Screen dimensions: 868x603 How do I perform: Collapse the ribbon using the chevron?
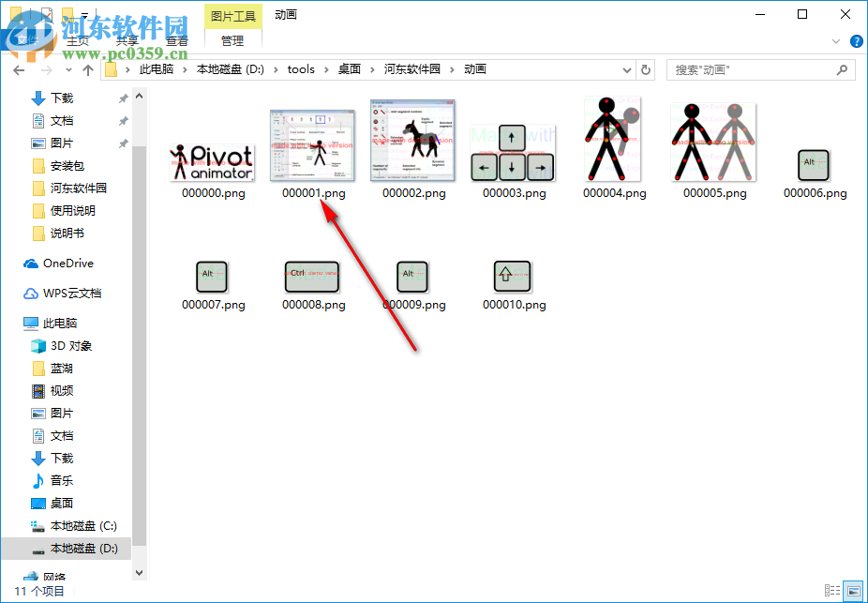(x=834, y=40)
